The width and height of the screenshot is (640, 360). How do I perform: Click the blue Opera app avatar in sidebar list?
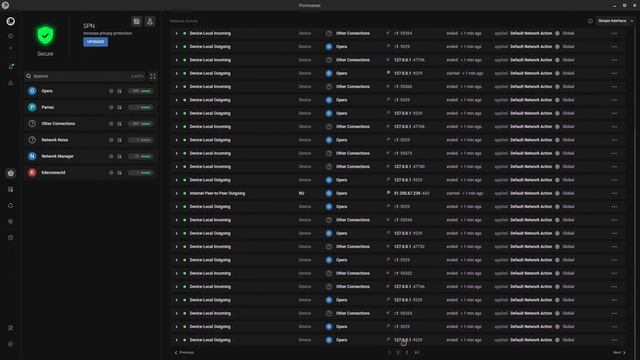click(x=32, y=91)
